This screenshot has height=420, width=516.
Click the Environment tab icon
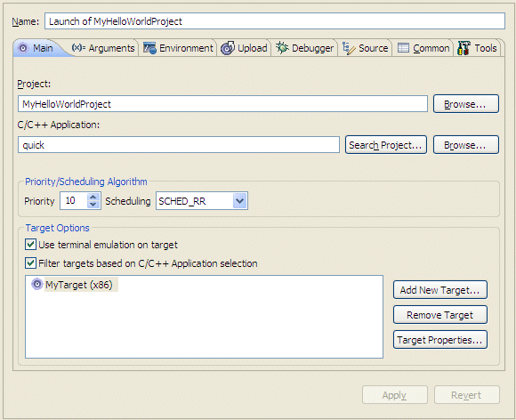coord(149,48)
